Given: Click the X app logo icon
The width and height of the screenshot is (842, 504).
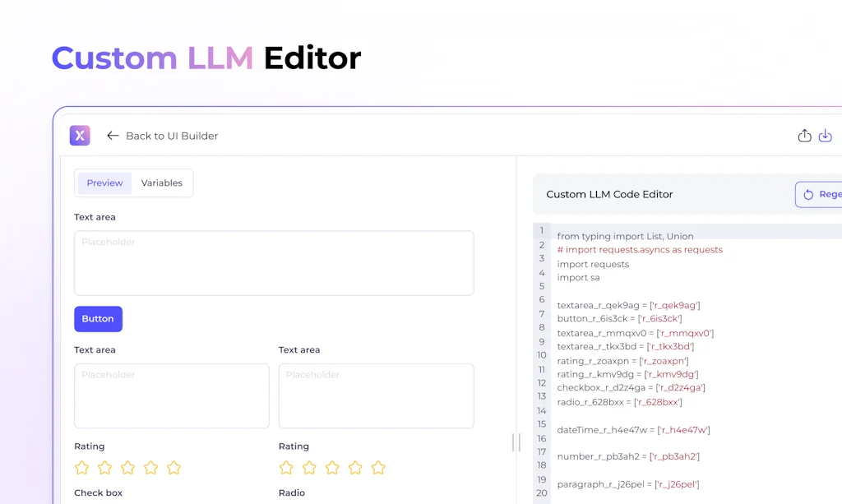Looking at the screenshot, I should coord(80,135).
